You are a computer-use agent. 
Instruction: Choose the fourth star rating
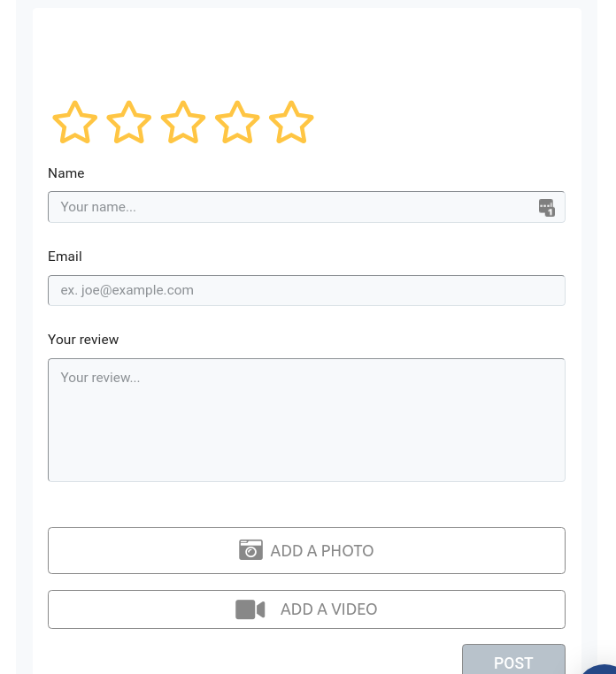click(x=237, y=122)
